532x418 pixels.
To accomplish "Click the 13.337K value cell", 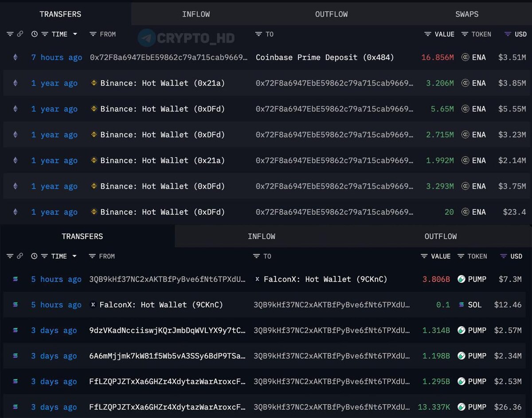I will click(x=434, y=407).
